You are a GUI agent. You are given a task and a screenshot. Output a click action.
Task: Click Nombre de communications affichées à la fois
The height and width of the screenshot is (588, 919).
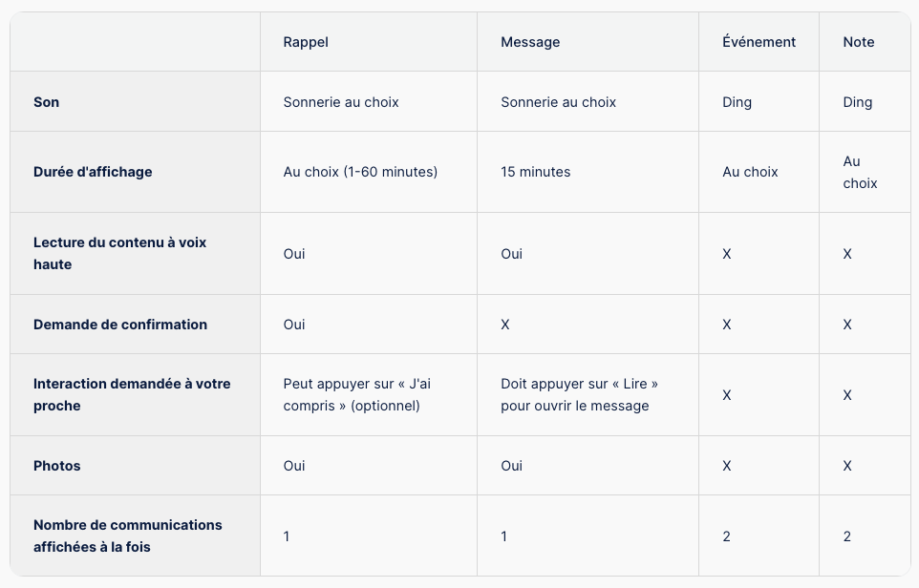pos(128,535)
